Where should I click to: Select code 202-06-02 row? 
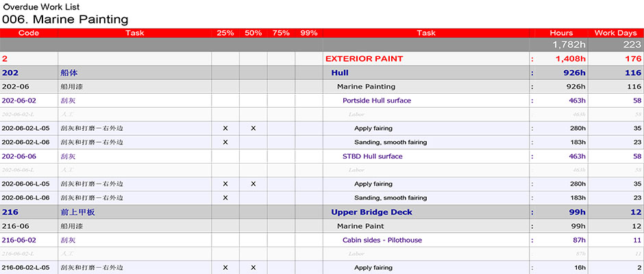(x=322, y=101)
